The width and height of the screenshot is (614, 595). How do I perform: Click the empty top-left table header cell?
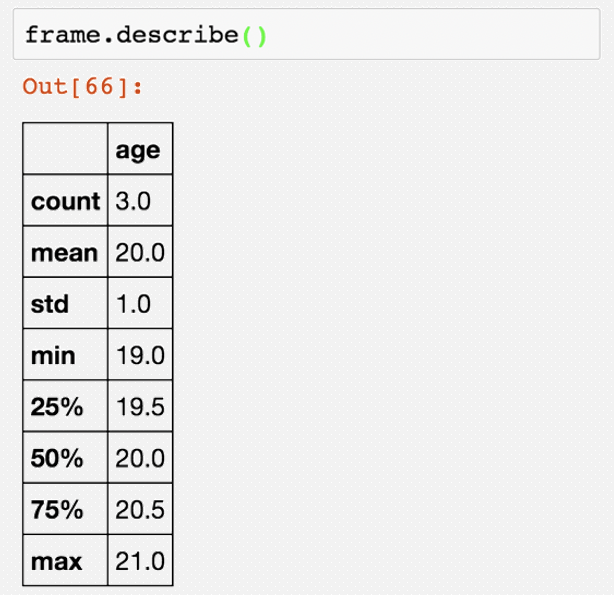(x=65, y=150)
